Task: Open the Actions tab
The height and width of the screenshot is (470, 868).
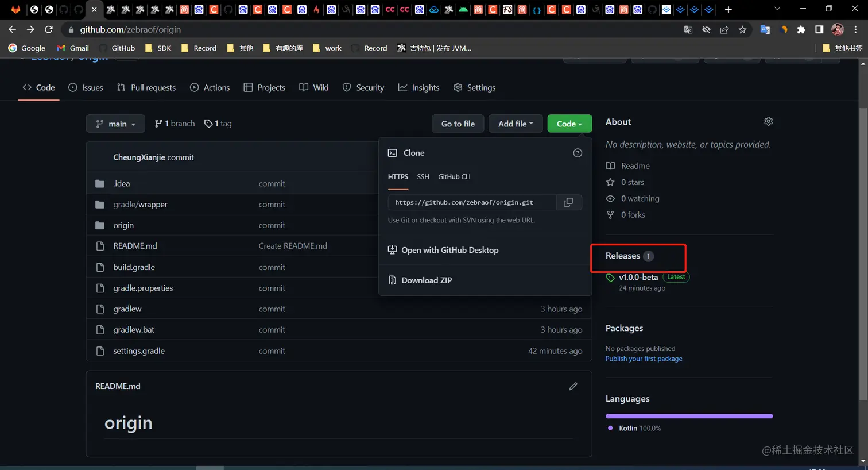Action: [210, 87]
